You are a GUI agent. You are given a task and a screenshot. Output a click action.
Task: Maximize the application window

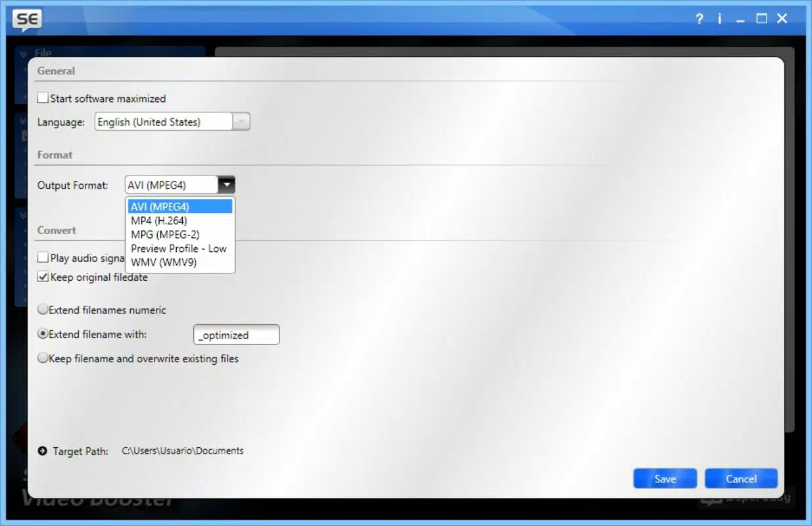pyautogui.click(x=761, y=19)
